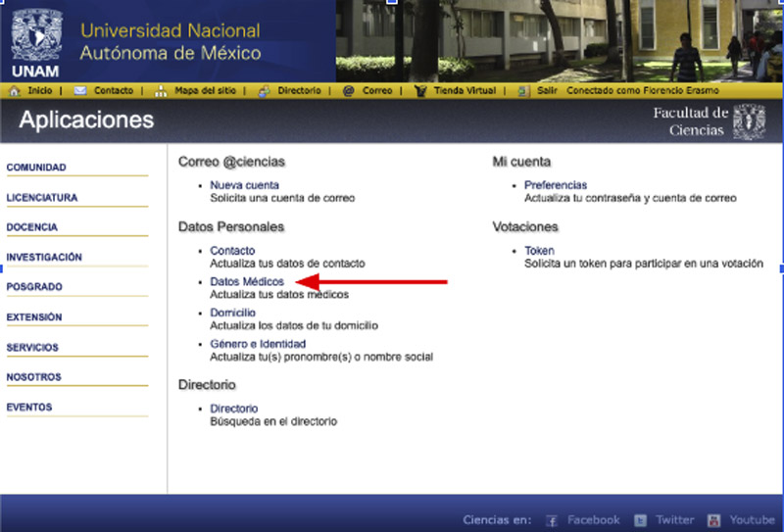Viewport: 784px width, 532px height.
Task: Open Directorio link under Directorio heading
Action: coord(234,409)
